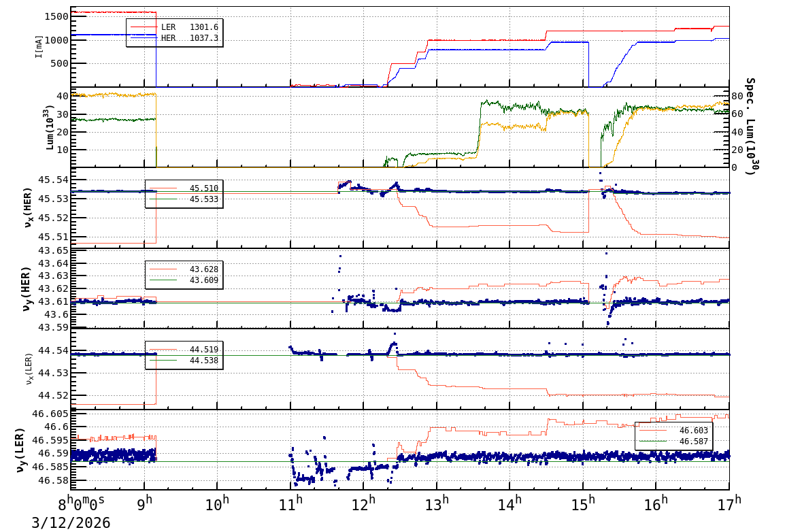
Task: Select the 46.603 legend value
Action: [x=693, y=431]
